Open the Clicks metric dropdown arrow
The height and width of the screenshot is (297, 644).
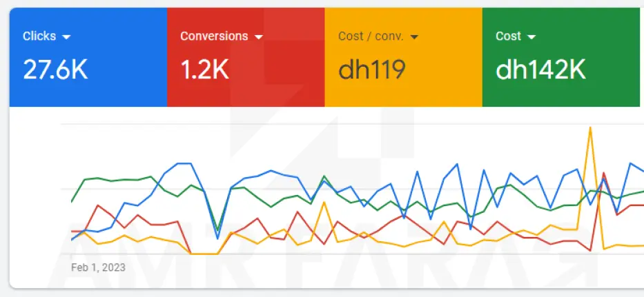(66, 37)
